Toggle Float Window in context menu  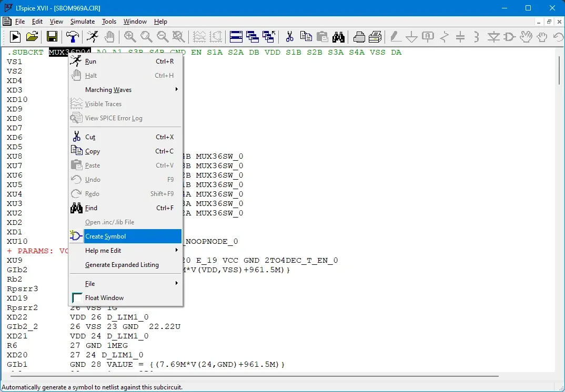point(125,298)
